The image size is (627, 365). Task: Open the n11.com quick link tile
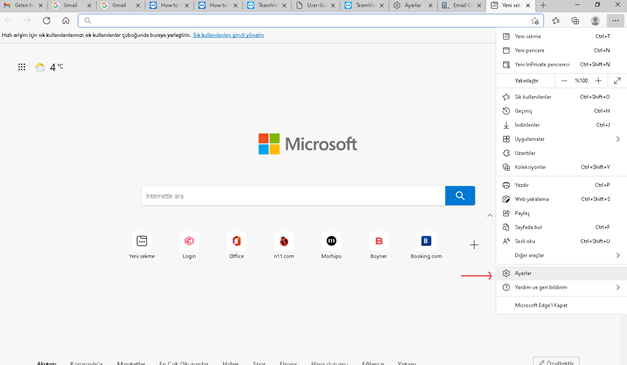tap(284, 245)
